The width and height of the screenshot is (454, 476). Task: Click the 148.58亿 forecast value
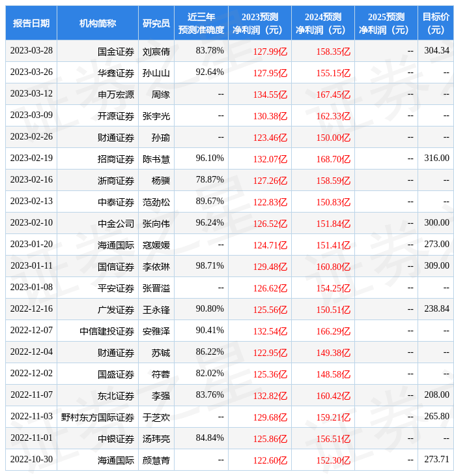(x=333, y=375)
